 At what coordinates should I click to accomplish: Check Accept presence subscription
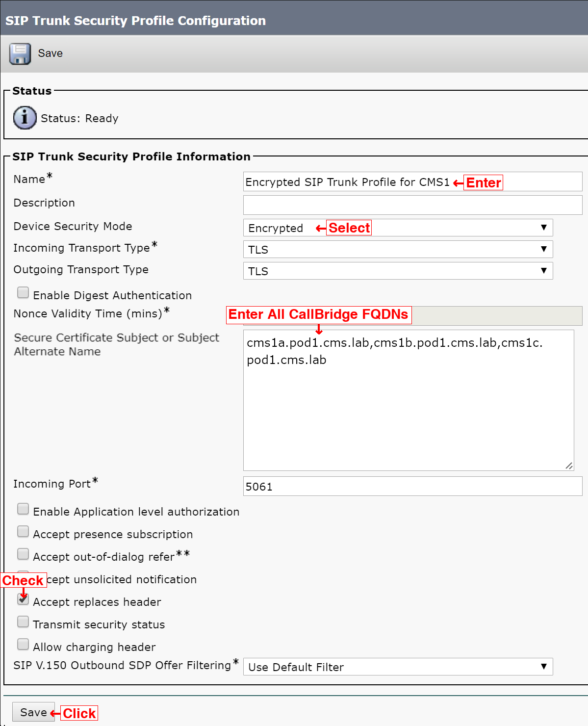(x=23, y=532)
